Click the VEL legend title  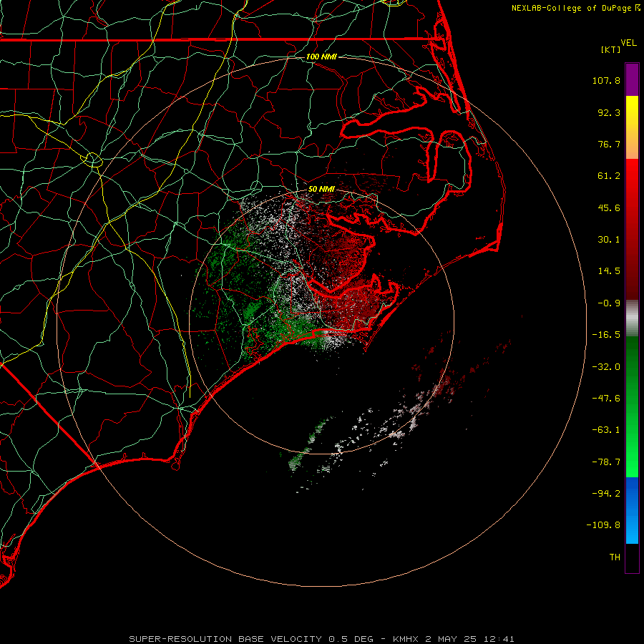pos(628,43)
